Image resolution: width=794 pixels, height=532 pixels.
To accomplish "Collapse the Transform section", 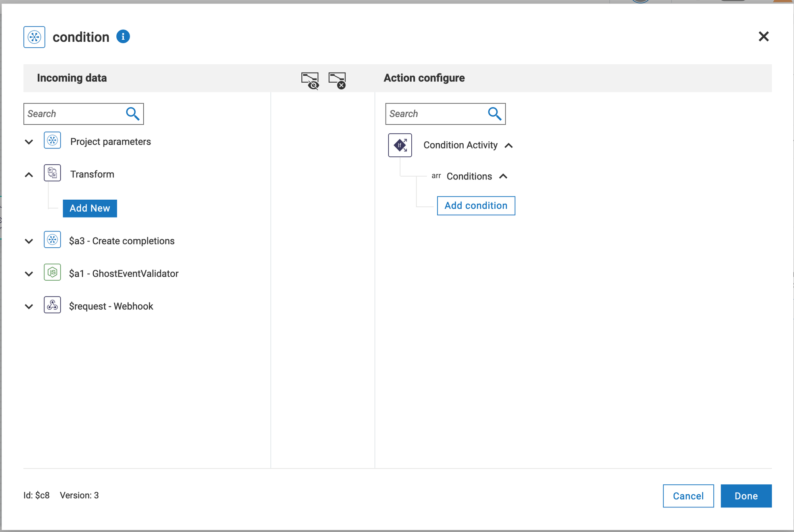I will [x=29, y=175].
